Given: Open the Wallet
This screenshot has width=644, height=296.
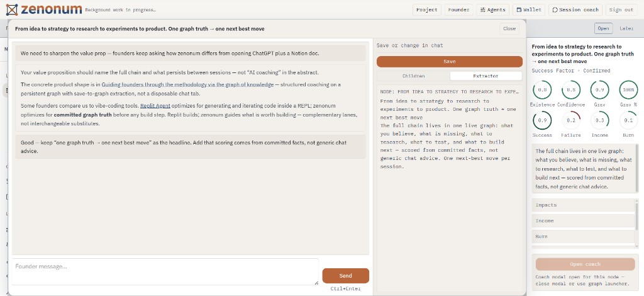Looking at the screenshot, I should coord(529,10).
